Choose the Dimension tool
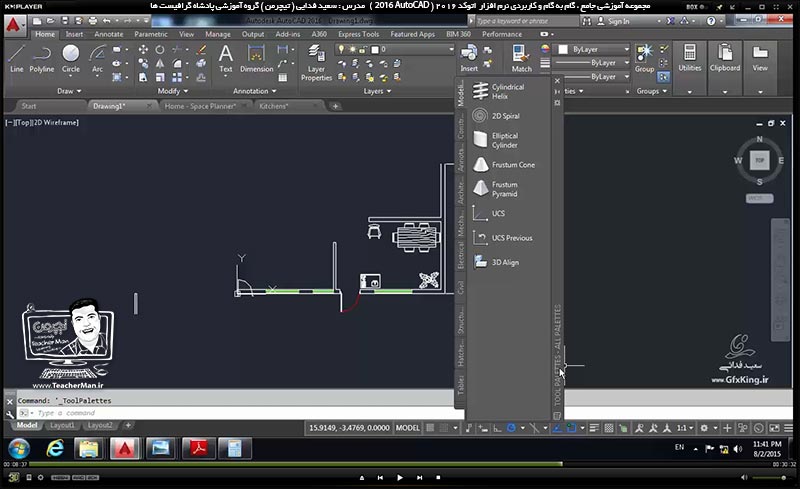The image size is (800, 489). [x=256, y=58]
